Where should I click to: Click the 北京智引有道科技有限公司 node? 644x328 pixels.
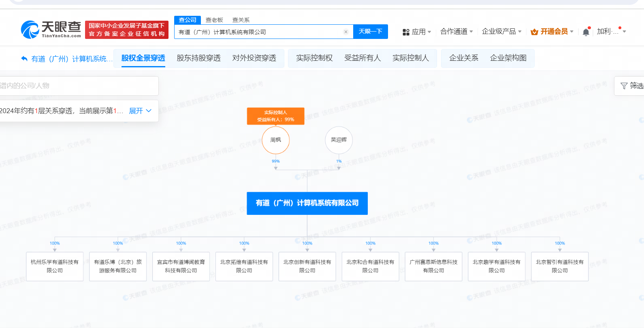(560, 266)
